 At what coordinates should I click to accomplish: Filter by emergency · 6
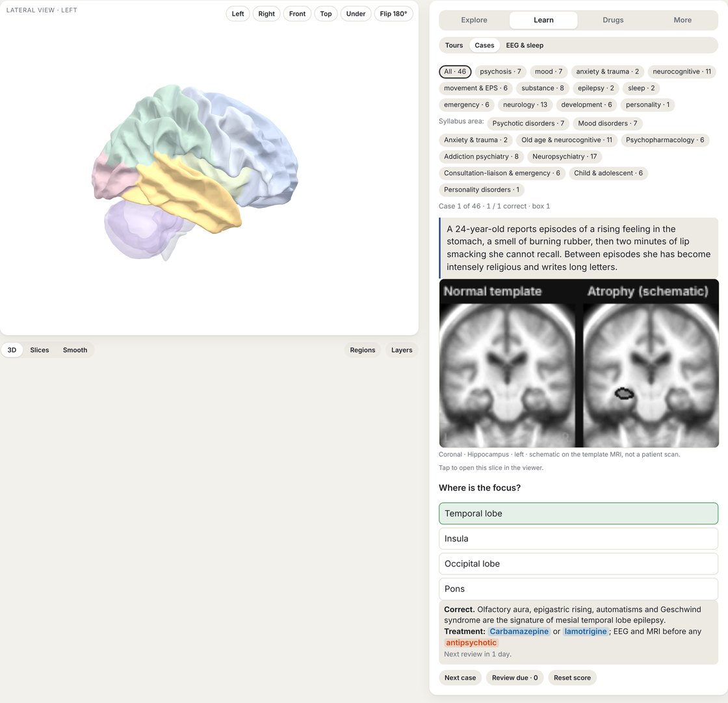466,105
